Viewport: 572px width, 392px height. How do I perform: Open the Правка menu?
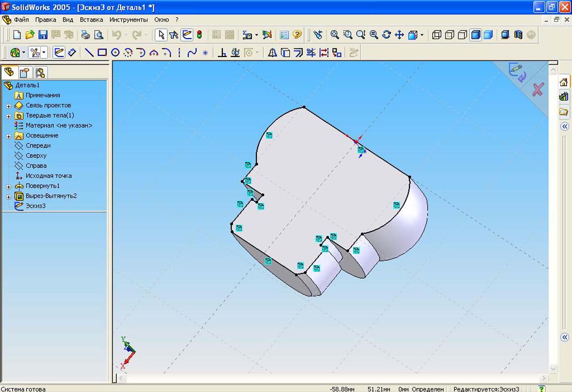pyautogui.click(x=46, y=20)
